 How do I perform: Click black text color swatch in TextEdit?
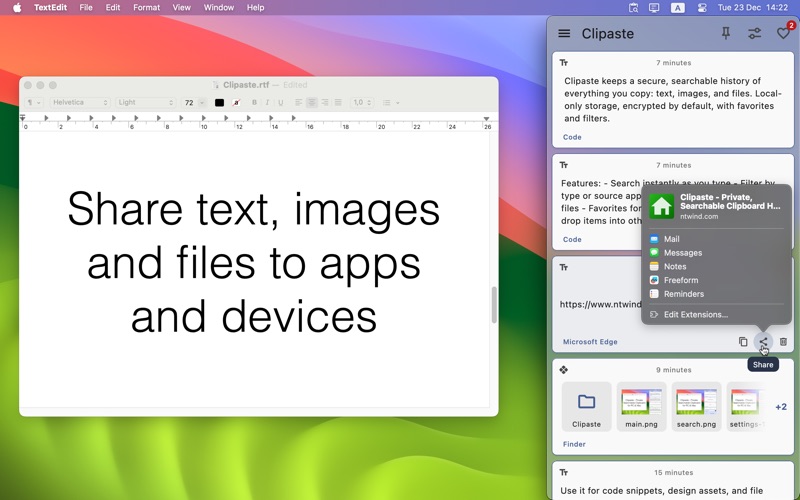219,103
